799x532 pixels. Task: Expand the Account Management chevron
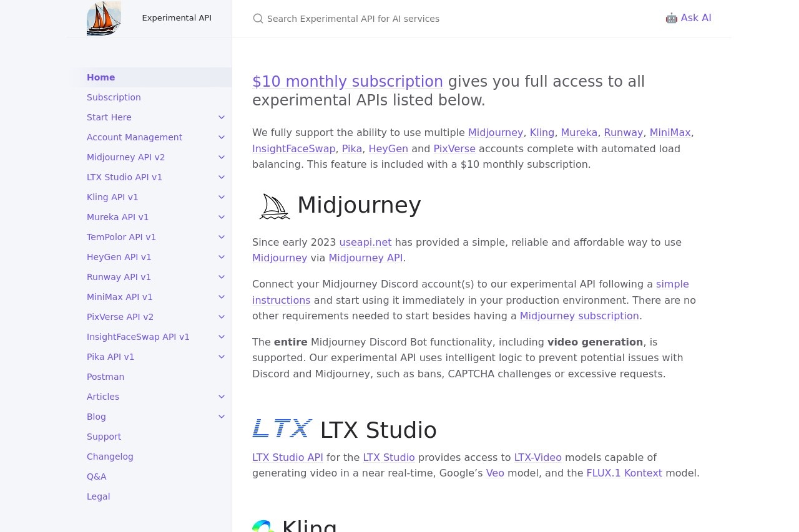click(x=222, y=137)
